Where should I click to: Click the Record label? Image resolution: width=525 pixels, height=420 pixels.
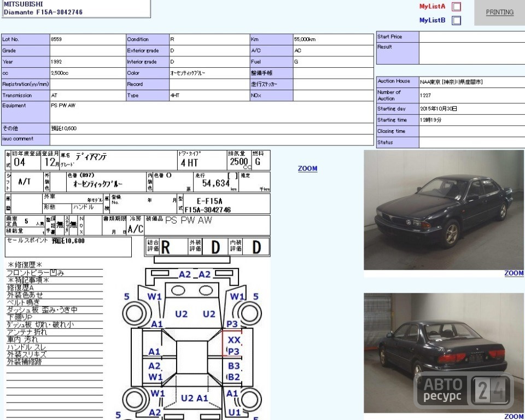[135, 84]
